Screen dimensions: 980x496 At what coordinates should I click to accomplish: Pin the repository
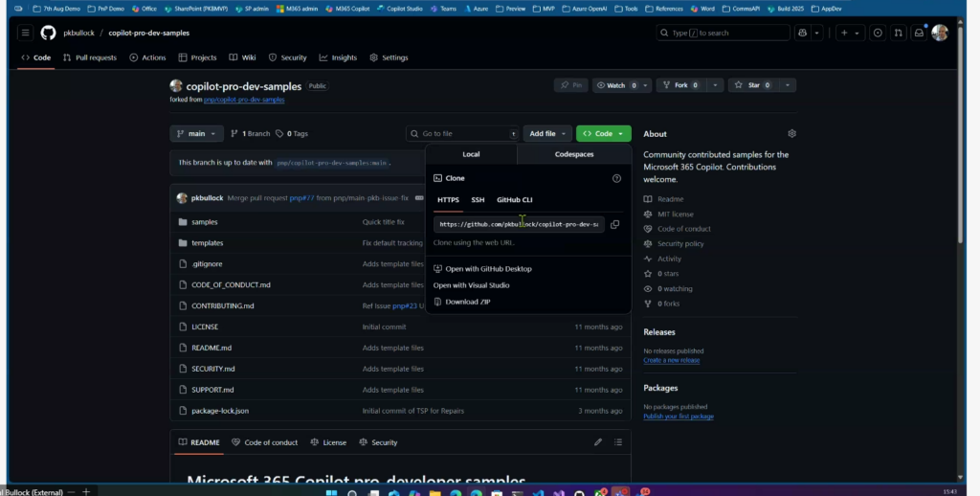coord(570,85)
